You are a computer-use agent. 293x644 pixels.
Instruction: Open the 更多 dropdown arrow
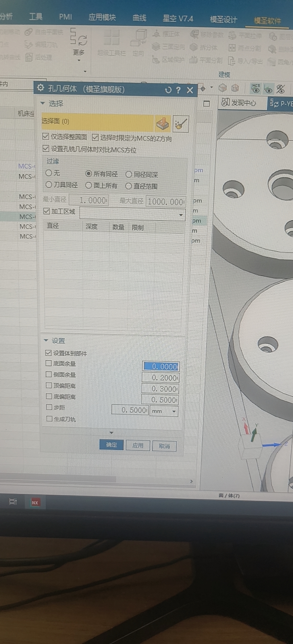[79, 60]
